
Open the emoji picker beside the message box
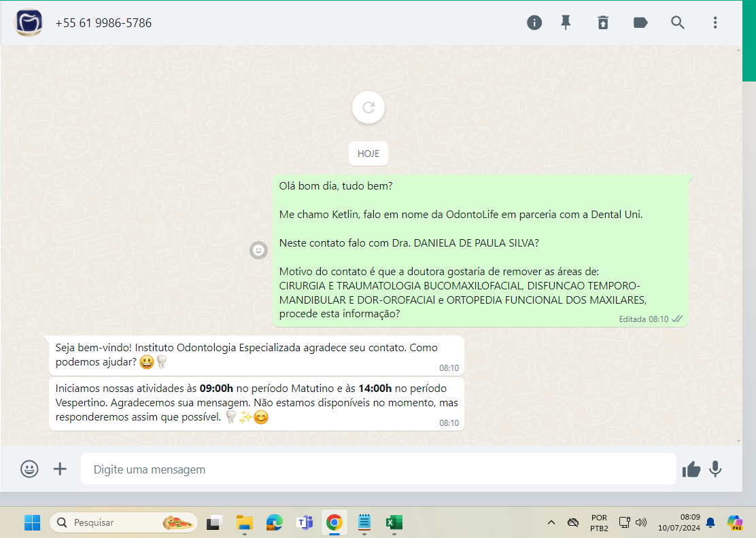(x=29, y=469)
